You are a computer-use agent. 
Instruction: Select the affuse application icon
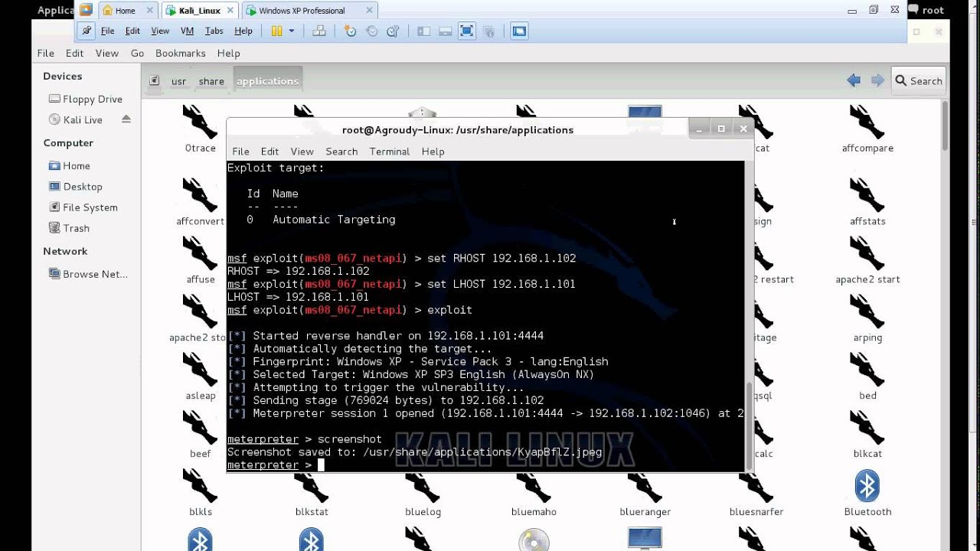click(201, 254)
